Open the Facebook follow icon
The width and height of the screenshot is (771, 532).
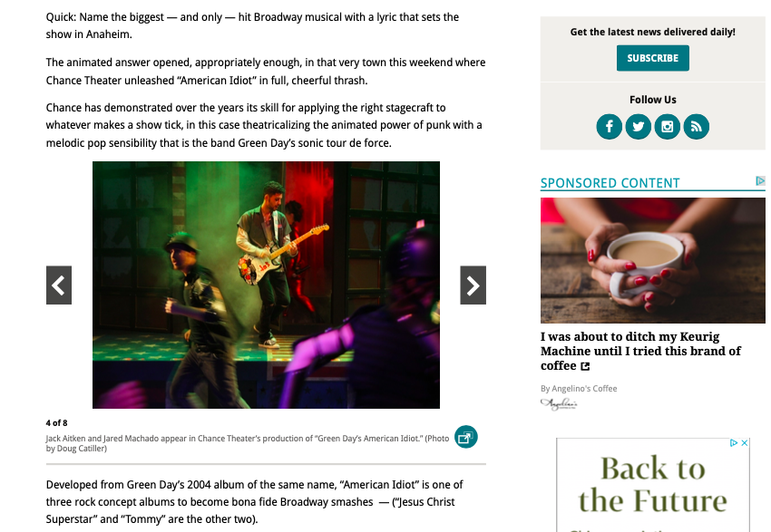(609, 127)
